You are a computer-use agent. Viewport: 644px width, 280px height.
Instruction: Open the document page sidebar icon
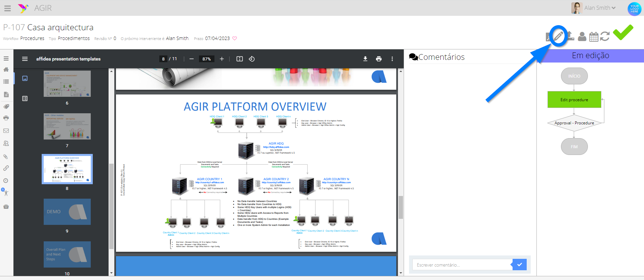click(6, 94)
